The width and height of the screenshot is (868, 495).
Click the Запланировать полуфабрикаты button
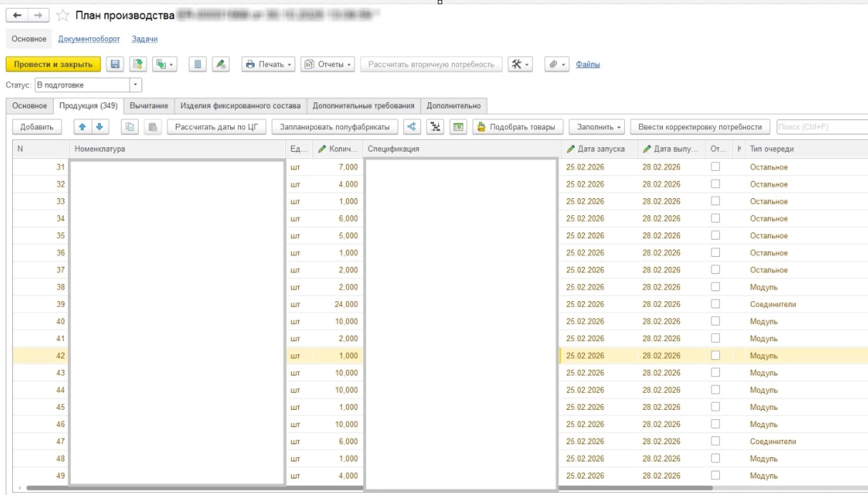click(x=334, y=127)
